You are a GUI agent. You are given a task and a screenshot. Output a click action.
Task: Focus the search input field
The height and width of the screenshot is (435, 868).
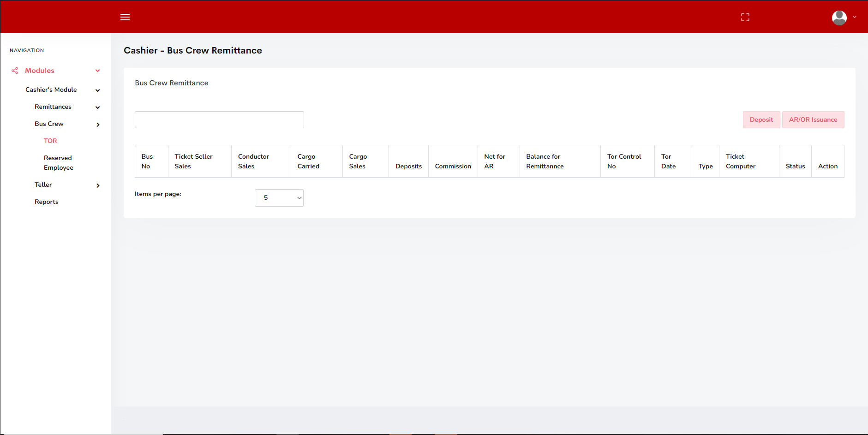219,120
